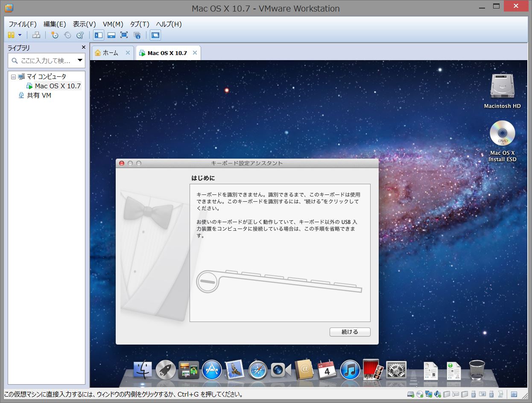Launch Safari compass icon in the dock
This screenshot has height=403, width=532.
click(257, 370)
